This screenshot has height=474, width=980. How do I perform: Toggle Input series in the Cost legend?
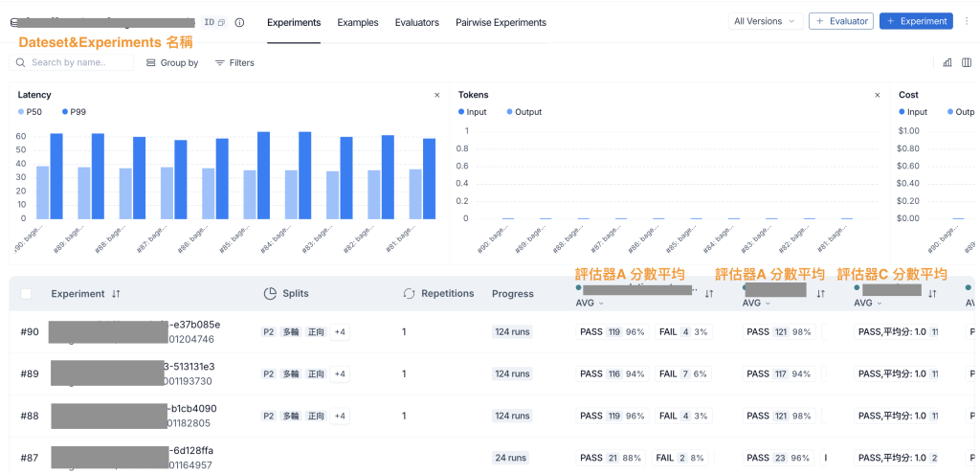[x=913, y=112]
